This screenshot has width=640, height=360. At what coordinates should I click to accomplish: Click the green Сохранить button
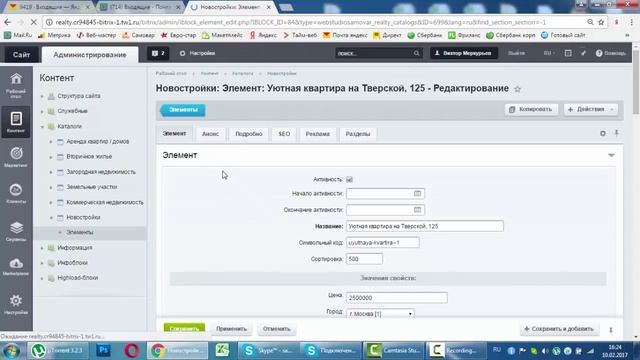184,328
